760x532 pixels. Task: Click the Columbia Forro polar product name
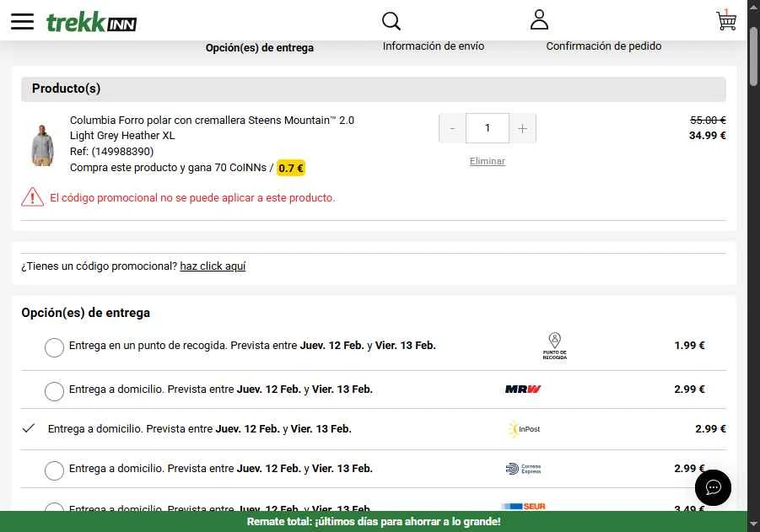coord(212,121)
